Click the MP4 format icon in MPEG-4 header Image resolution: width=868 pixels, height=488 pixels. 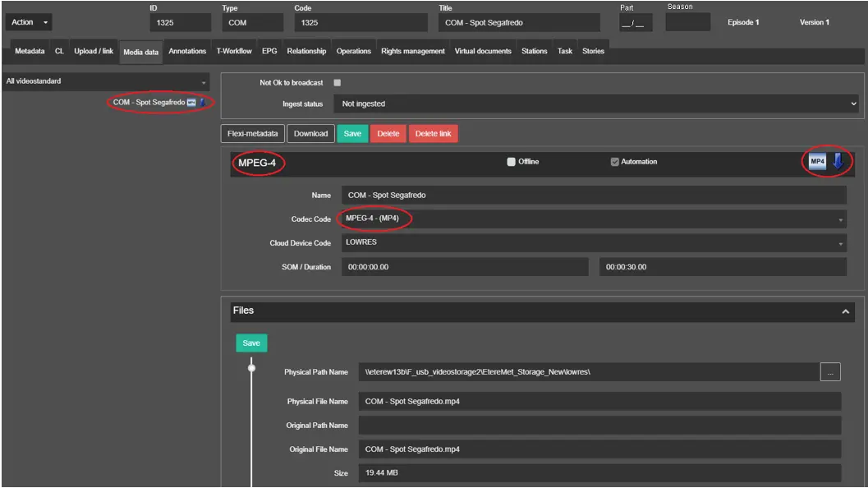coord(817,162)
